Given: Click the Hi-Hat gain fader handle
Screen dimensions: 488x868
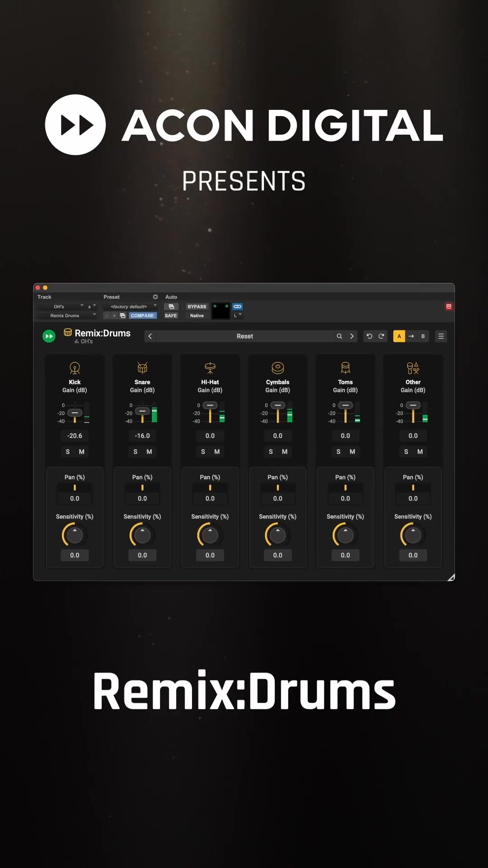Looking at the screenshot, I should coord(210,406).
